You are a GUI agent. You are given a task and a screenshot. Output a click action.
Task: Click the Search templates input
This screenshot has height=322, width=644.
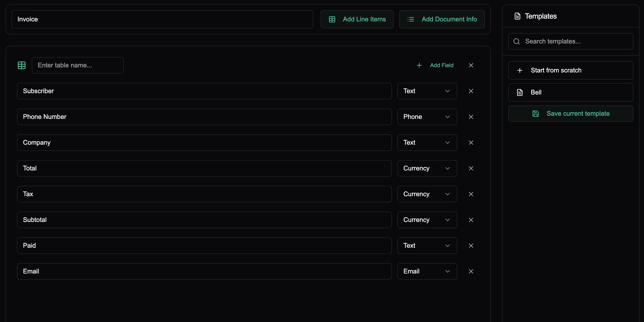coord(575,41)
